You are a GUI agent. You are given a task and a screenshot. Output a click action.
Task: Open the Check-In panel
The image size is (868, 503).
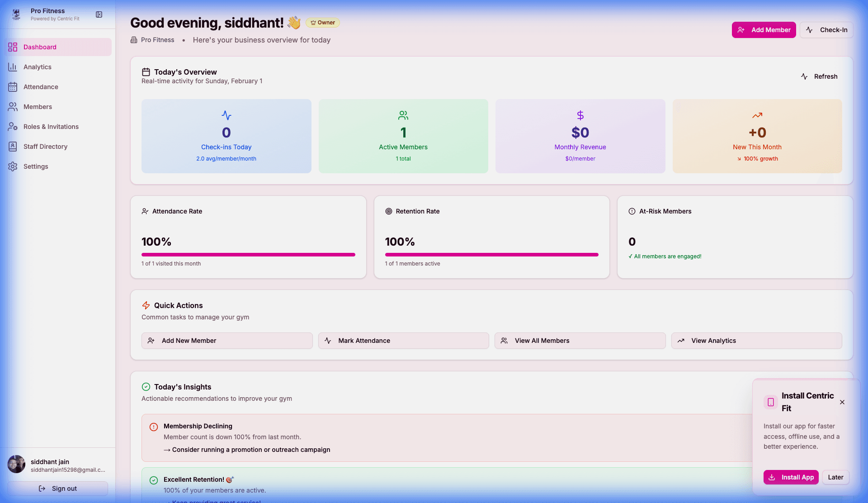pos(826,29)
